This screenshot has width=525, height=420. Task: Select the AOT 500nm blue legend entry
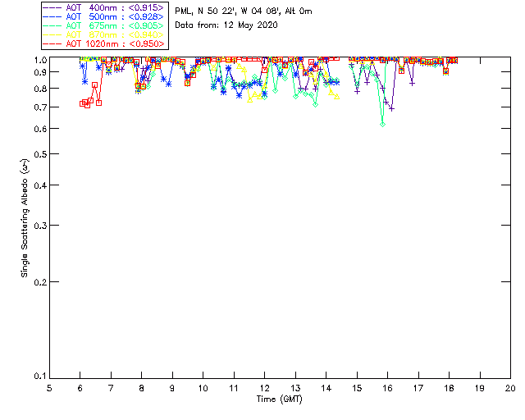[x=103, y=16]
